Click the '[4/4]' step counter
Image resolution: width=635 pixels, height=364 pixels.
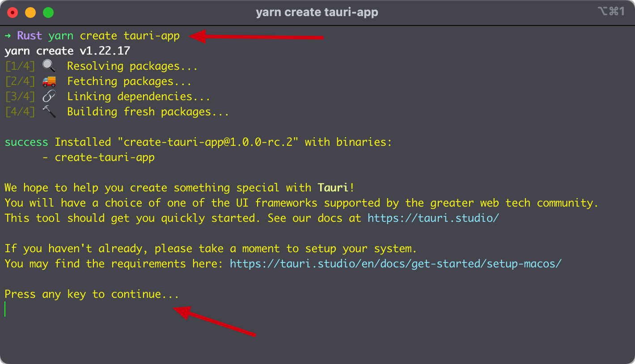pos(20,112)
